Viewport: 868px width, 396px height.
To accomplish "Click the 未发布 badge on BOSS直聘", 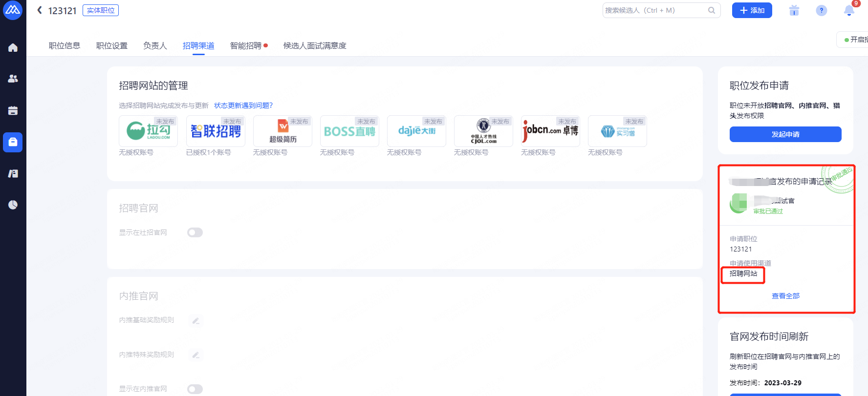I will tap(366, 121).
